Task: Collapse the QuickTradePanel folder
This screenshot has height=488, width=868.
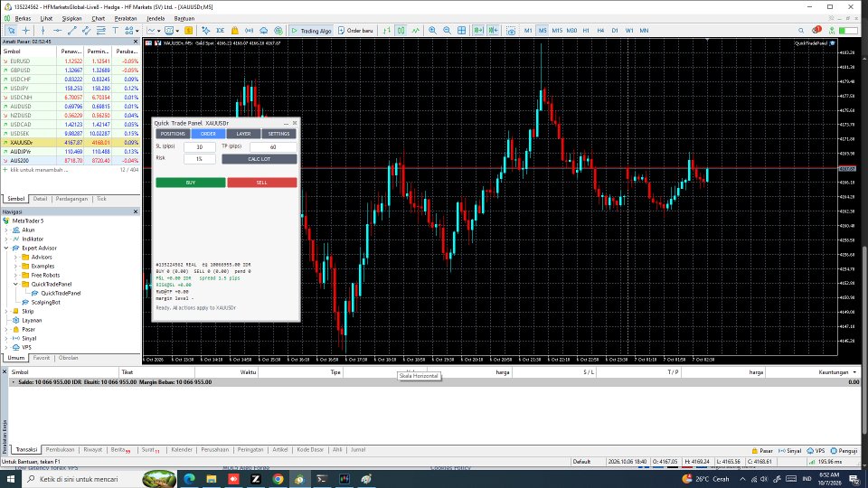Action: click(x=15, y=284)
